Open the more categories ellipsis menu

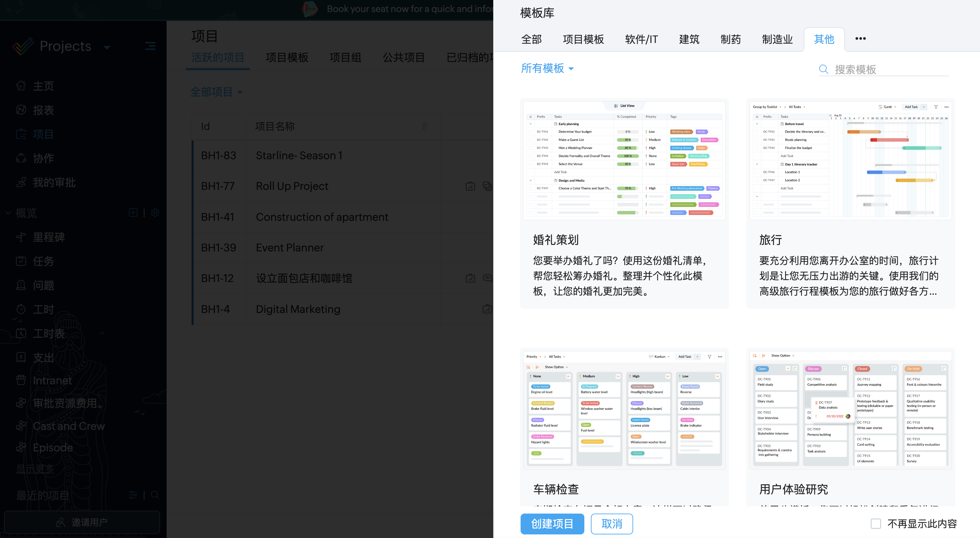[x=860, y=38]
